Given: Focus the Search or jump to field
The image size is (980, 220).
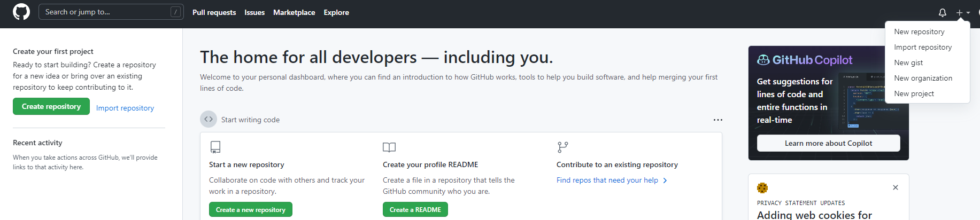Looking at the screenshot, I should tap(111, 12).
